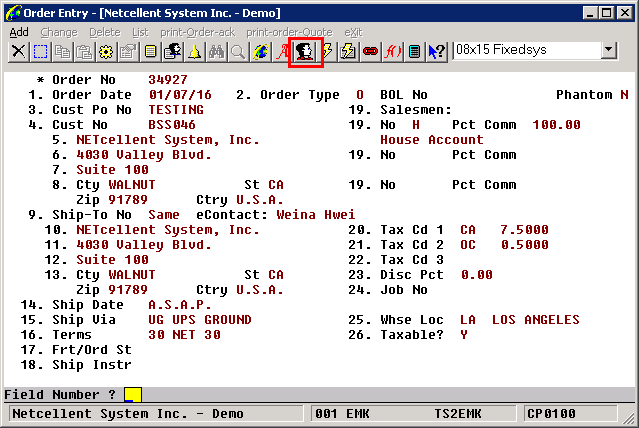Click the Paste clipboard toolbar icon
Viewport: 639px width, 428px height.
[x=84, y=52]
